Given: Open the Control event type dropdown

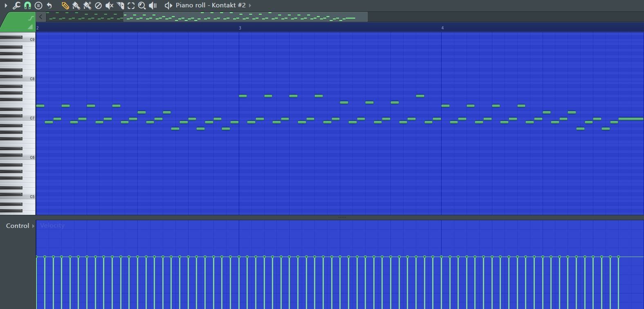Looking at the screenshot, I should [x=33, y=226].
